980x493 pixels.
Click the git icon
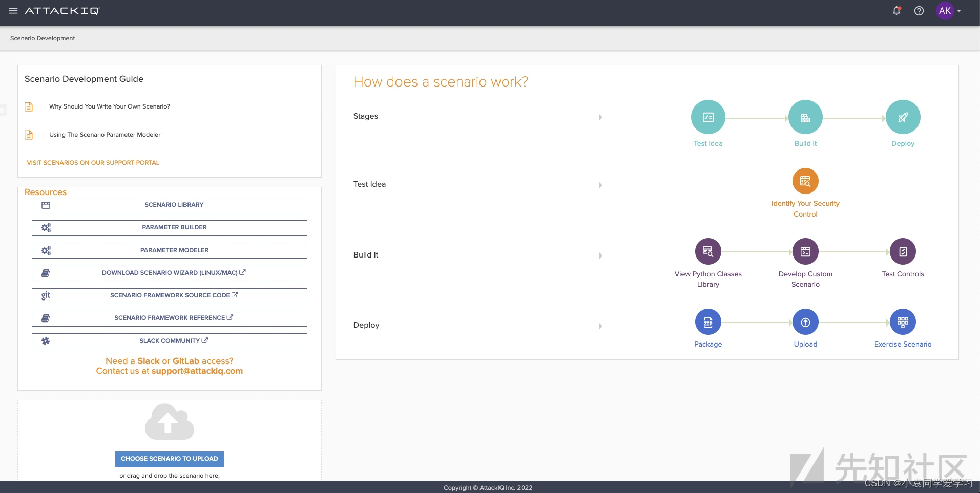(46, 295)
